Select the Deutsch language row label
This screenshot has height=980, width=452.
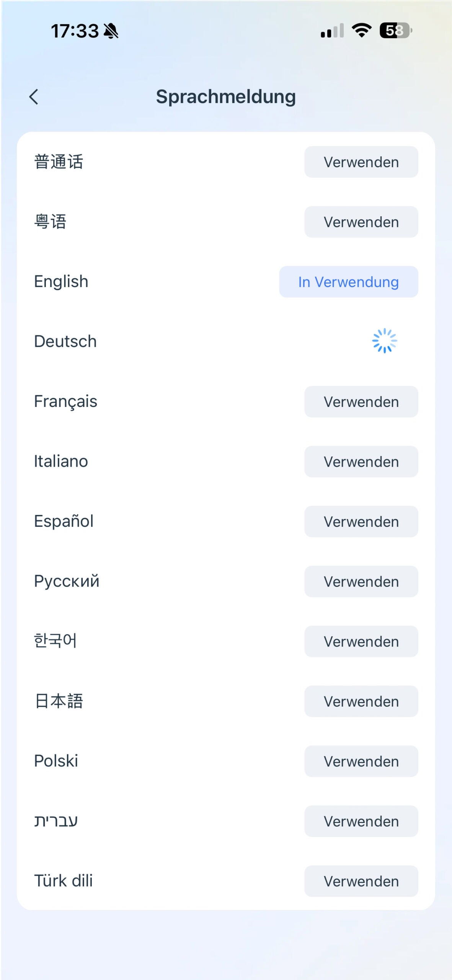click(65, 341)
